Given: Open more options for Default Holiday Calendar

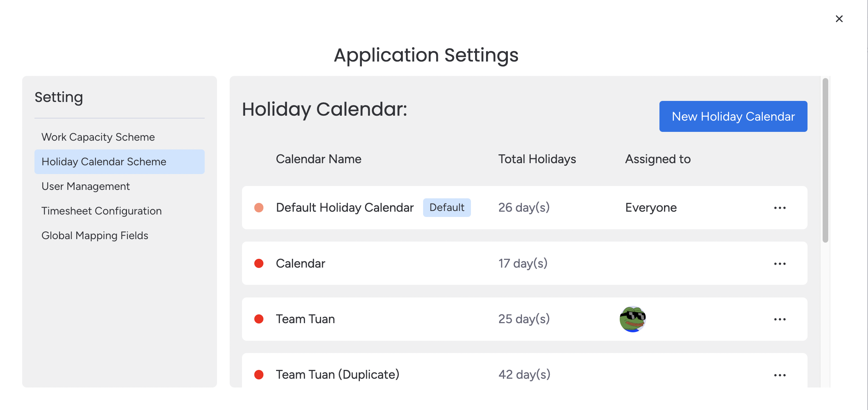Looking at the screenshot, I should [780, 208].
